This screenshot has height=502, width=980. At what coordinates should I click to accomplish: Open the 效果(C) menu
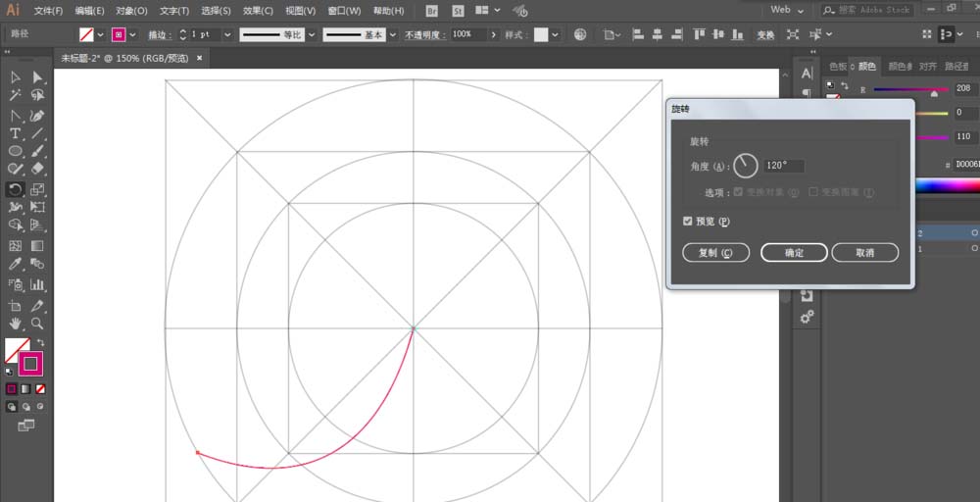coord(258,11)
